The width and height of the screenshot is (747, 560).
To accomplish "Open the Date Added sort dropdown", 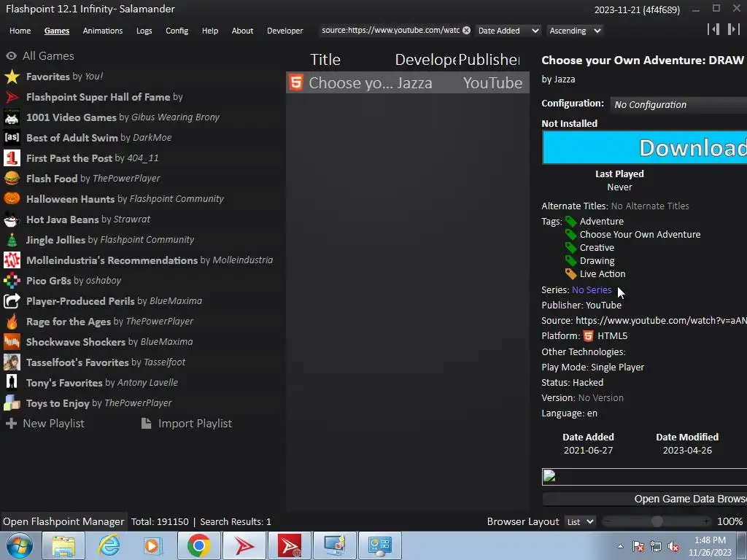I will tap(508, 31).
